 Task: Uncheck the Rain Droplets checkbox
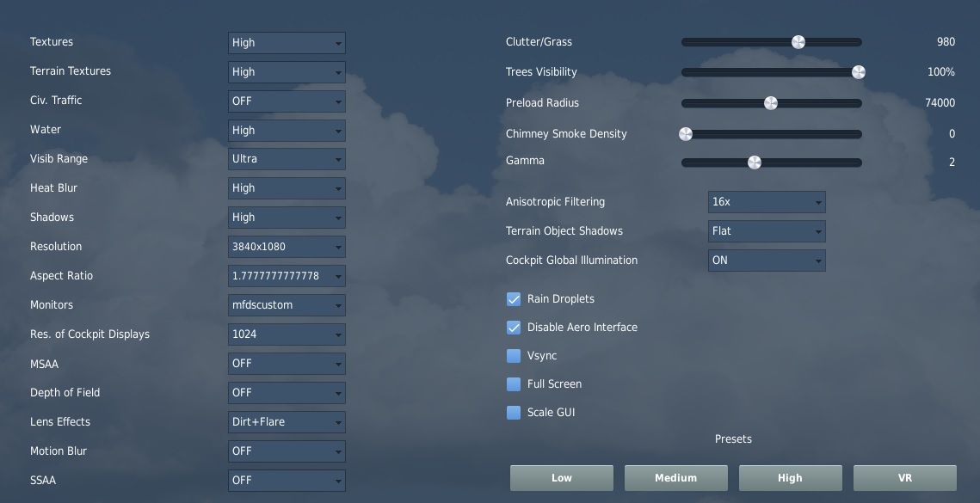coord(514,299)
